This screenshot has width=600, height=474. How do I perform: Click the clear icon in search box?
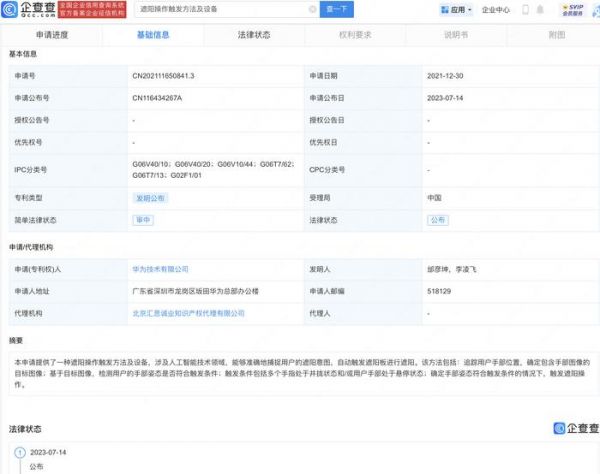(310, 10)
